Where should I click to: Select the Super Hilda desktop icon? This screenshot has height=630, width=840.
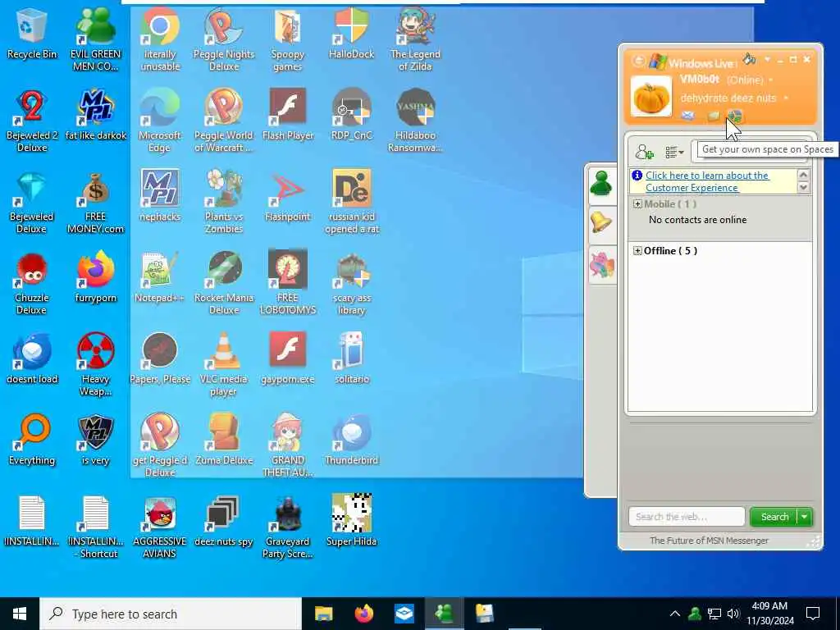pos(351,521)
